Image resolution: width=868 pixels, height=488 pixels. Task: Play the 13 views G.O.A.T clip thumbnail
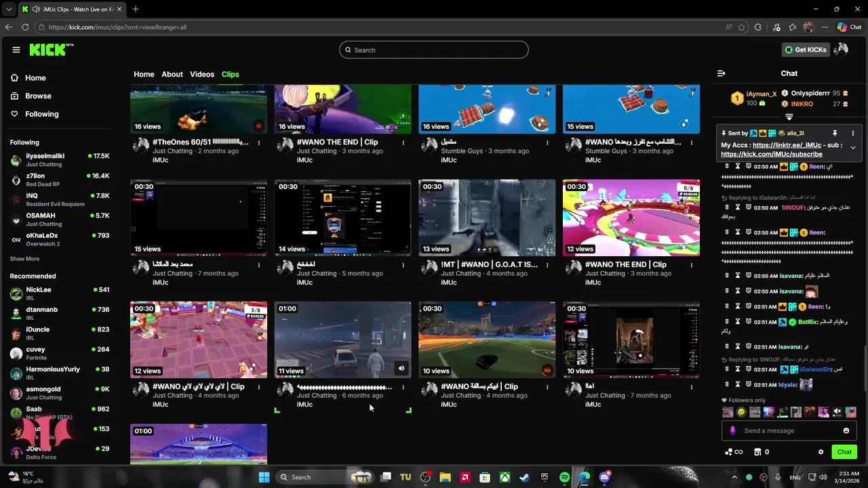[x=487, y=218]
